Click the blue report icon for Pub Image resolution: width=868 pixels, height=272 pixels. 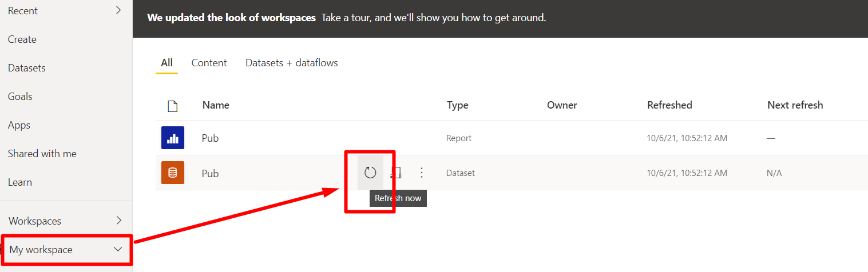pos(173,138)
